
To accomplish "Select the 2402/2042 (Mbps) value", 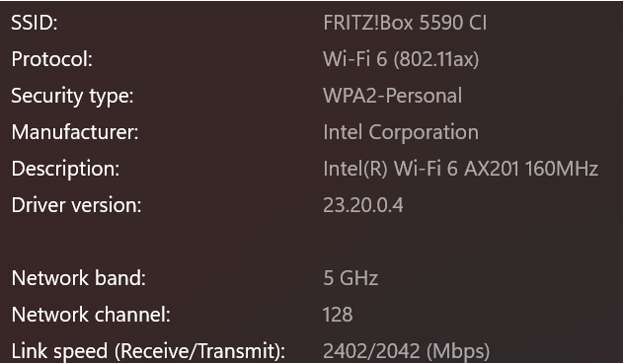I will pyautogui.click(x=407, y=351).
